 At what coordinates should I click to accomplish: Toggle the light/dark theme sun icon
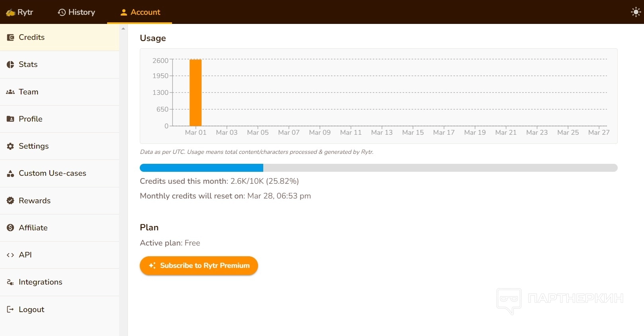coord(636,12)
